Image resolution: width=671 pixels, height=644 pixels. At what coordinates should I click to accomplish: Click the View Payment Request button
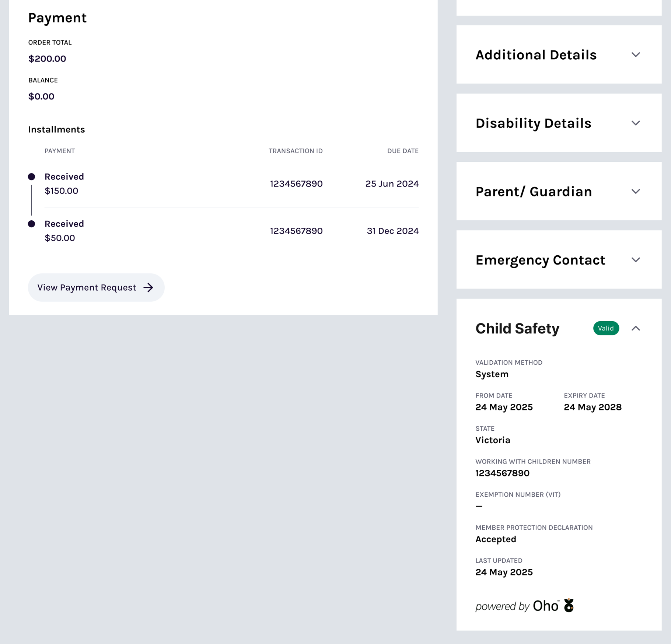pyautogui.click(x=96, y=287)
